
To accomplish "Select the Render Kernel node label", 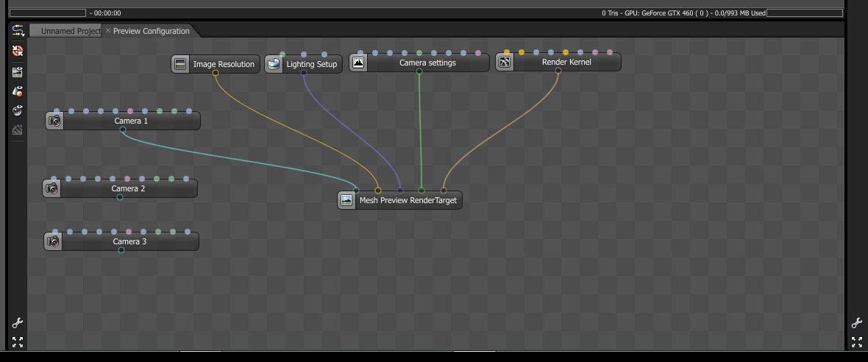I will tap(566, 62).
